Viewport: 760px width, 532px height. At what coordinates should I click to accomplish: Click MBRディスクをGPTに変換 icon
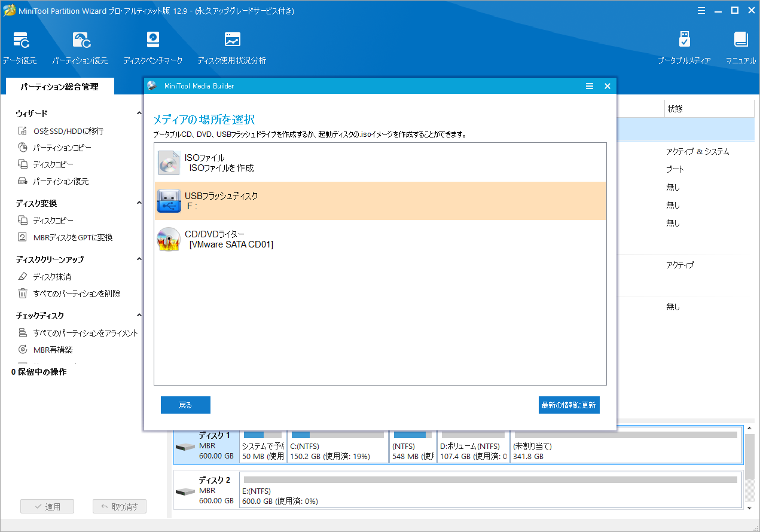pyautogui.click(x=23, y=237)
